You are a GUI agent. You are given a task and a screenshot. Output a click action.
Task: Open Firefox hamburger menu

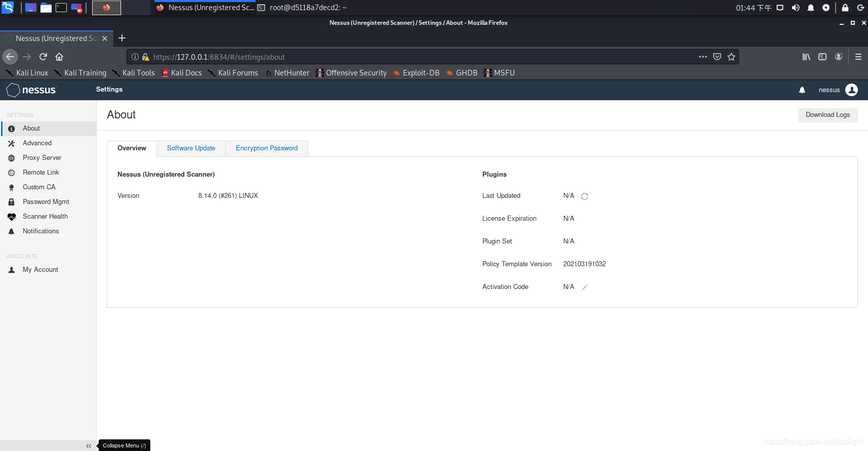[858, 57]
